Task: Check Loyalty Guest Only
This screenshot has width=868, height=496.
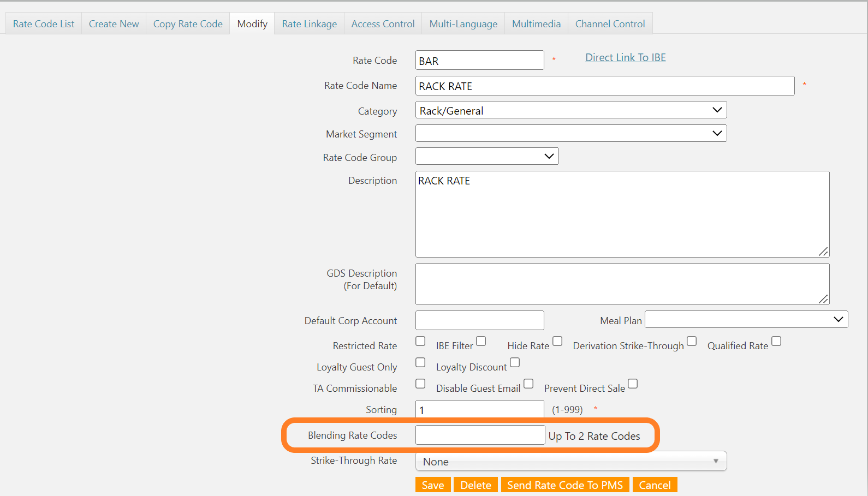Action: (420, 362)
